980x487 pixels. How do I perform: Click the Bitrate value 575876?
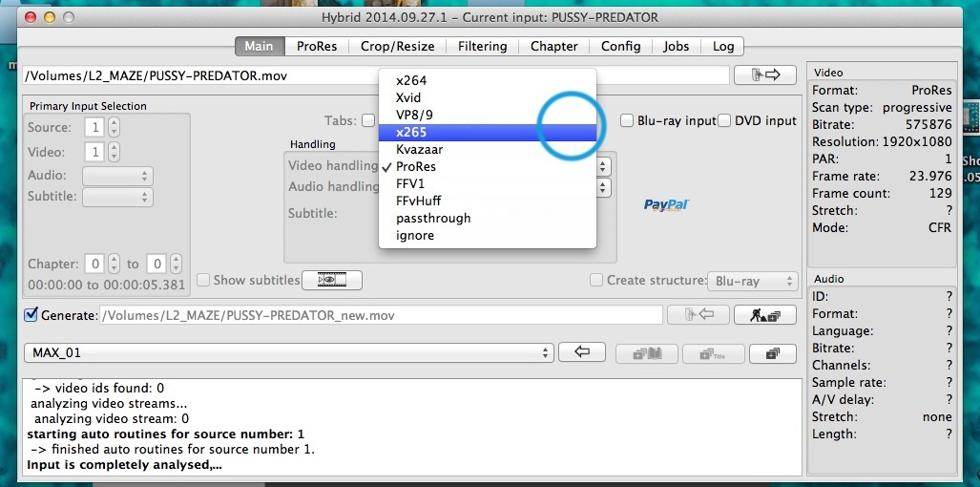pos(928,124)
